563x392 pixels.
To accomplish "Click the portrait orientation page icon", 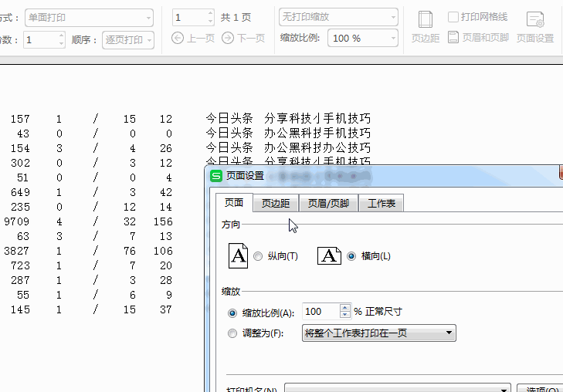I will tap(238, 255).
